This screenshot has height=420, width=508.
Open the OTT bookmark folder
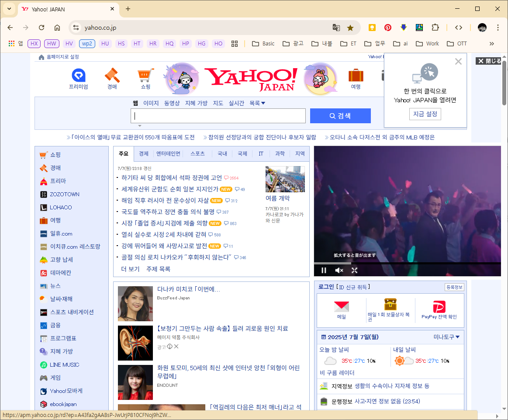(x=457, y=43)
